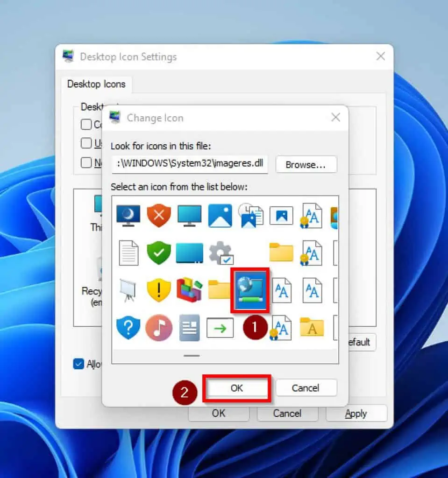448x478 pixels.
Task: Pick the gear with checkmark settings icon
Action: click(x=220, y=253)
